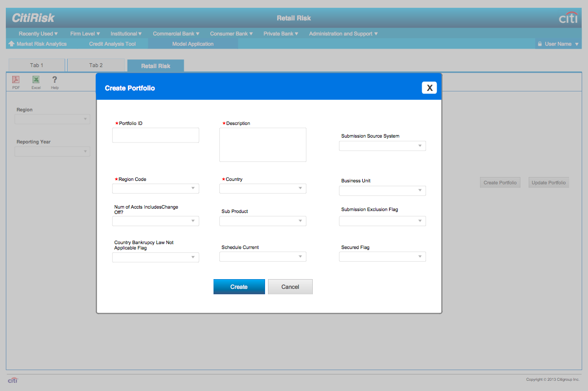The width and height of the screenshot is (588, 391).
Task: Click the Citi logo in the header
Action: click(x=569, y=18)
